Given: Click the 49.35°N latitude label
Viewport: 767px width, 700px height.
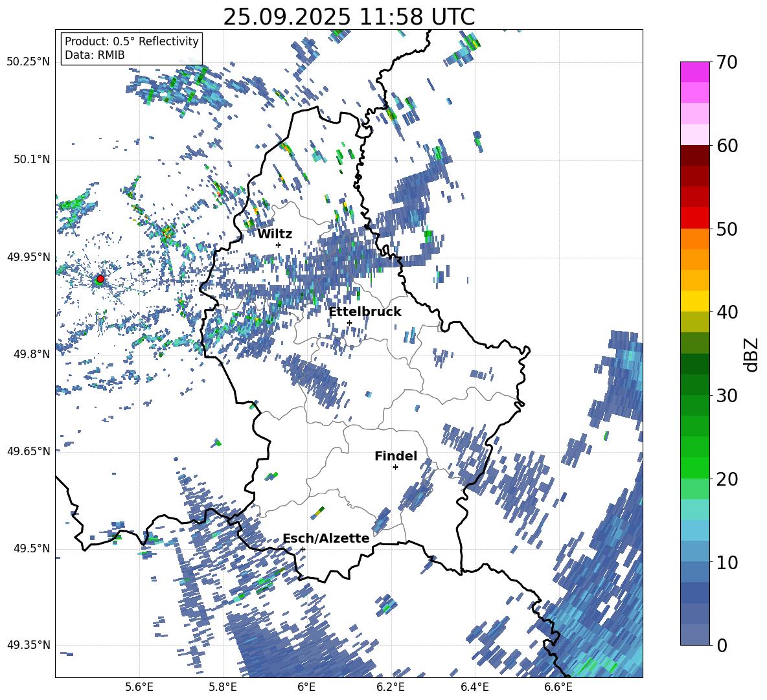Looking at the screenshot, I should pos(29,645).
